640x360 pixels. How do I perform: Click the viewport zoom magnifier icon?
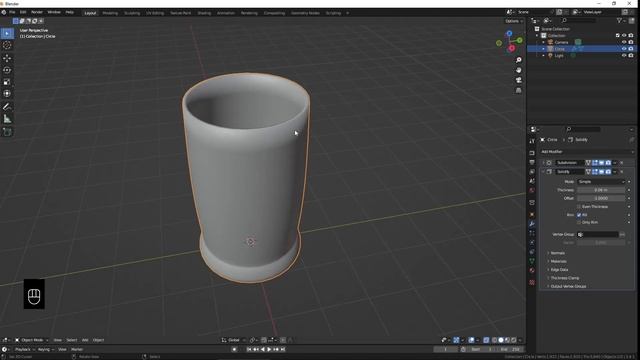tap(518, 60)
